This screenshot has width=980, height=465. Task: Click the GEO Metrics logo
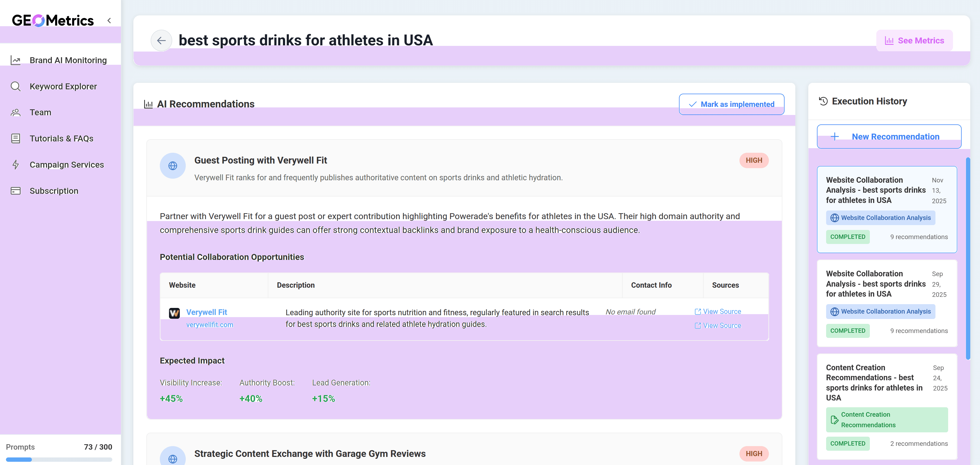tap(52, 21)
